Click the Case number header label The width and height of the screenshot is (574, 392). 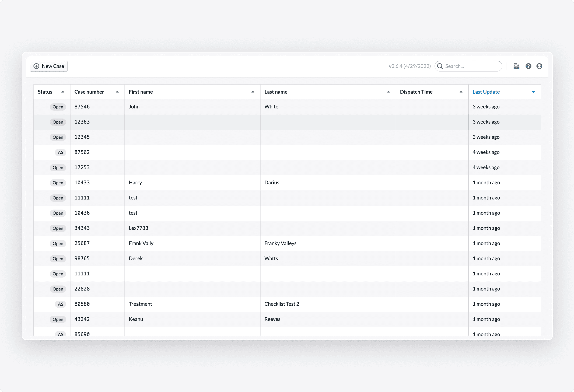point(89,92)
